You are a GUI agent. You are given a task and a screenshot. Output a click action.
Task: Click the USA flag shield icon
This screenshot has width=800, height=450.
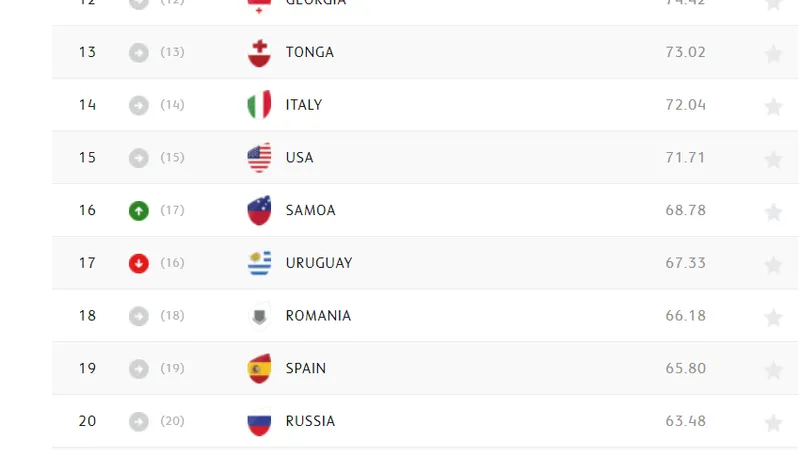point(259,158)
